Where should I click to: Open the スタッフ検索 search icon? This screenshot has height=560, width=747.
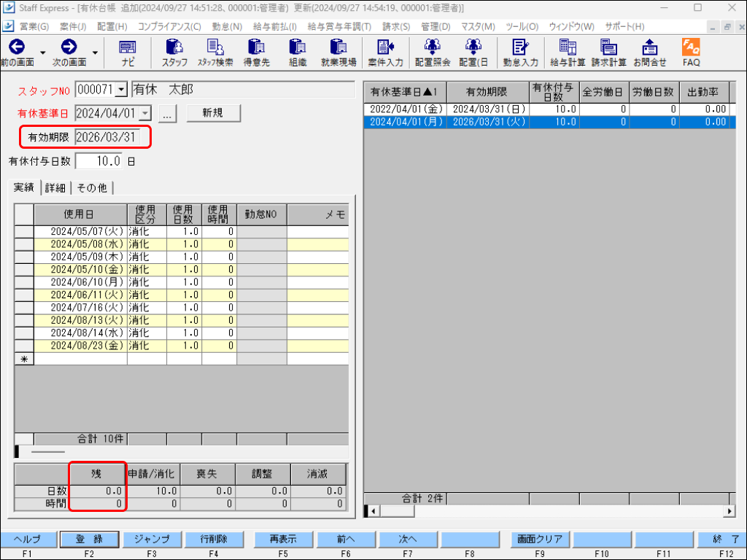(x=215, y=52)
